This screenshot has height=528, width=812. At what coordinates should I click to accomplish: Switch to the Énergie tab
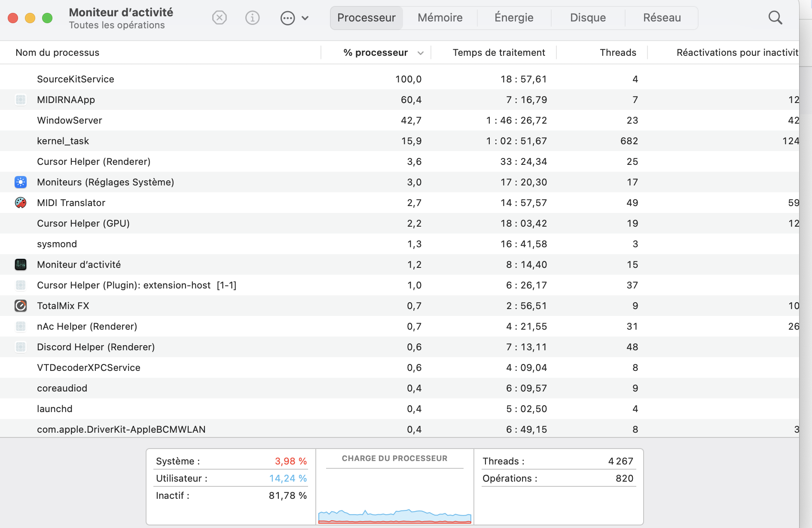pos(514,18)
